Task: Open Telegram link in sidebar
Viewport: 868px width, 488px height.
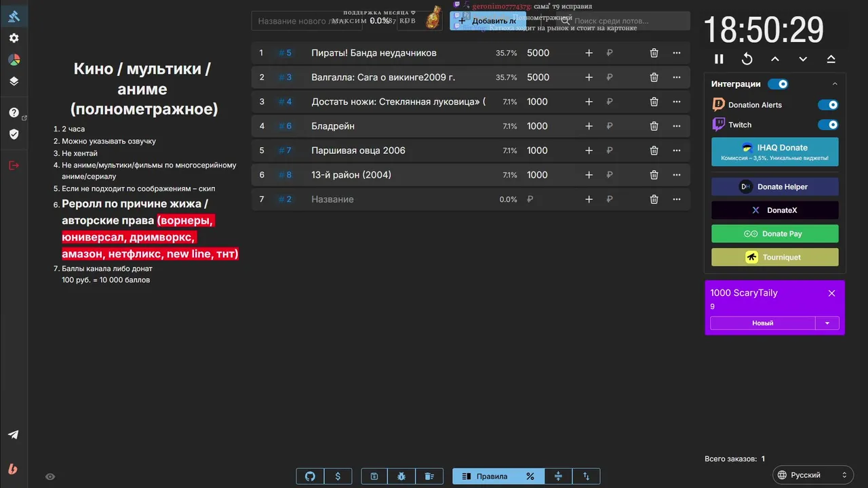Action: (x=14, y=434)
